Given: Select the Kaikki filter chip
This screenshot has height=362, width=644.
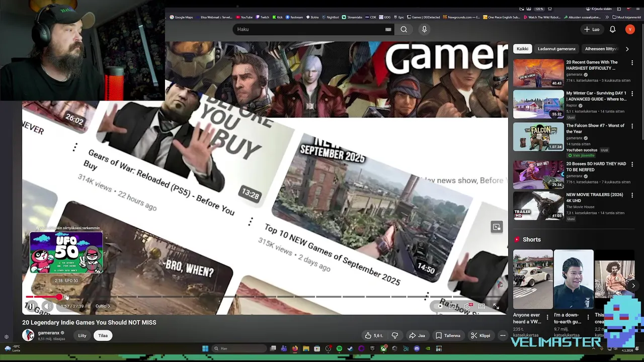Looking at the screenshot, I should pos(522,49).
